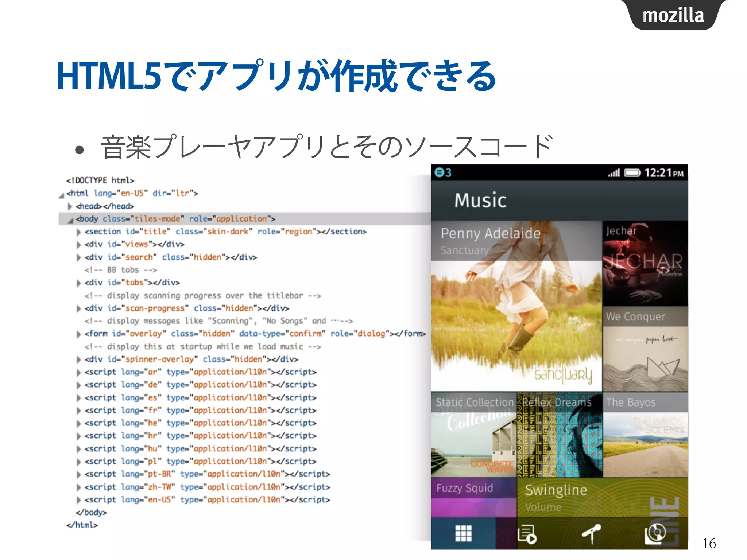This screenshot has width=747, height=560.
Task: Expand the div id views node
Action: [78, 245]
